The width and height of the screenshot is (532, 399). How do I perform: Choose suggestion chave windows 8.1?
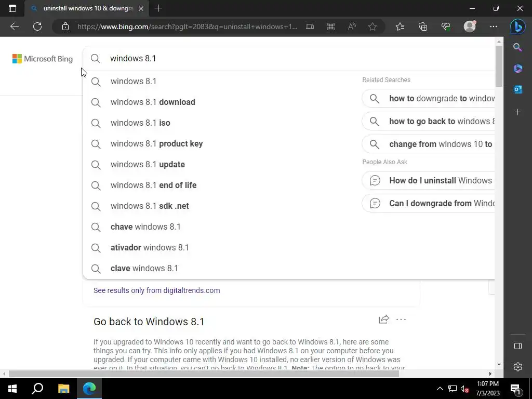[221, 227]
